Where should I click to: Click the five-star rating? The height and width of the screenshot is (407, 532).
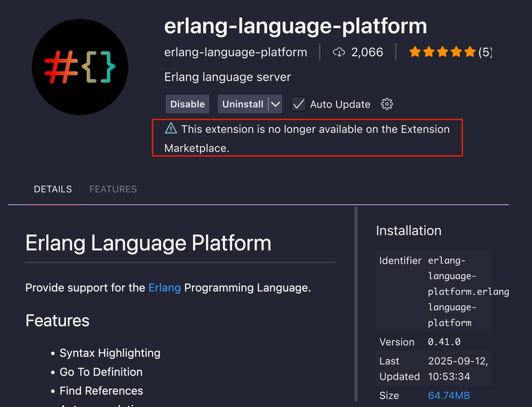click(442, 52)
